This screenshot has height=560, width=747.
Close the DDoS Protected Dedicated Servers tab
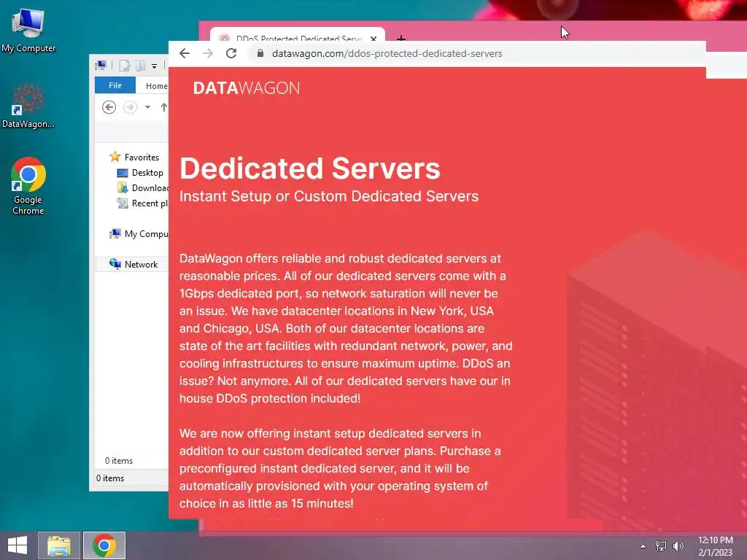[x=373, y=39]
